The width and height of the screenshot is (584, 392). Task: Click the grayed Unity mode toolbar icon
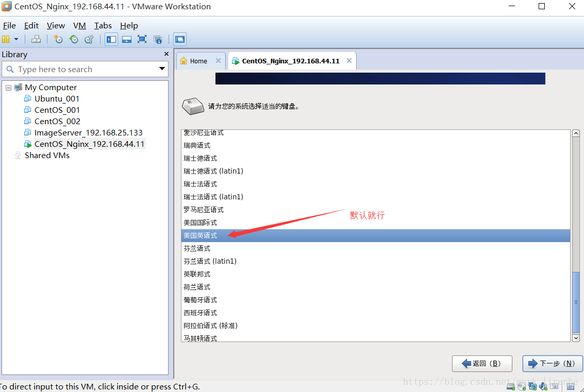click(158, 39)
